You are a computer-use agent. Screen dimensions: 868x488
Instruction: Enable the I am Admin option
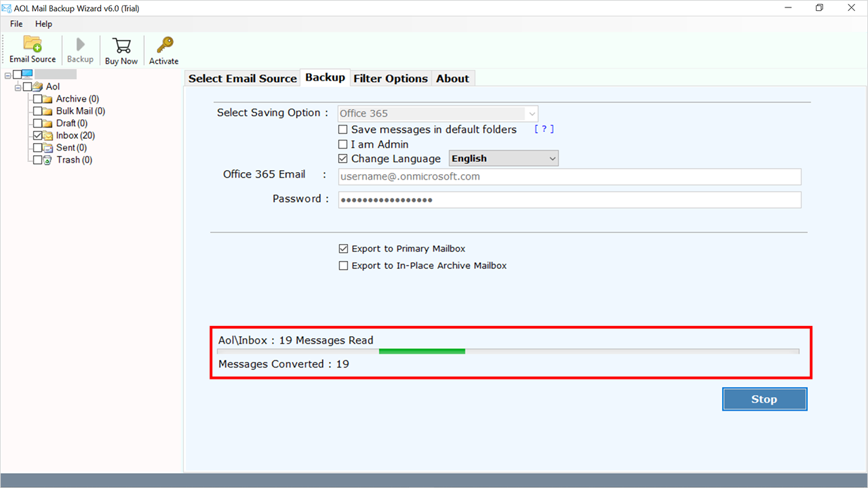tap(343, 144)
